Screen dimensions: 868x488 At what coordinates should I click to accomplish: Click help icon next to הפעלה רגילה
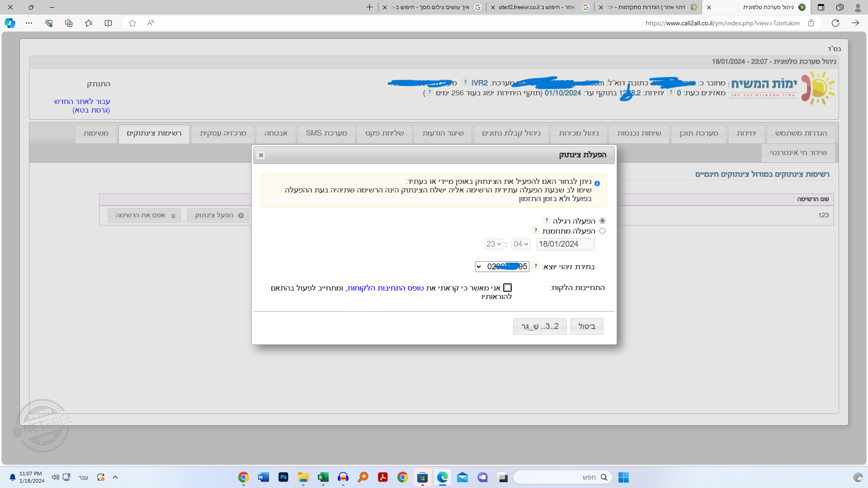click(x=547, y=221)
